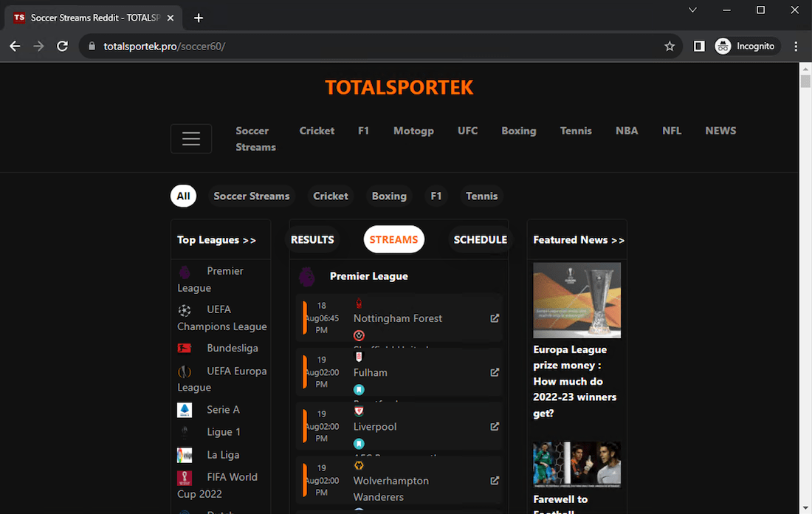Select the Fulham match row
Image resolution: width=812 pixels, height=514 pixels.
click(399, 372)
